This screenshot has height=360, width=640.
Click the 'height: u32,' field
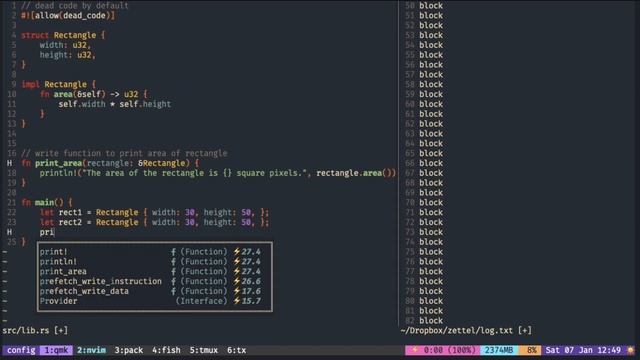(x=67, y=55)
